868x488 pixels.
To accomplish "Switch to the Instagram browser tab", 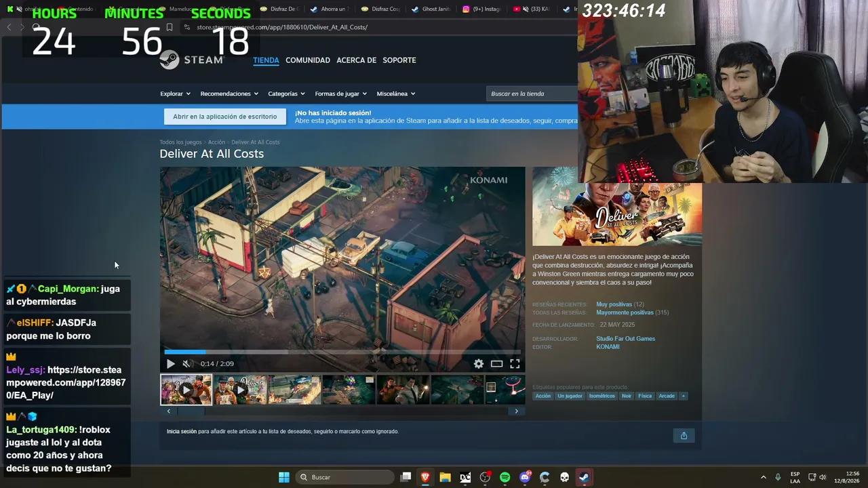I will [481, 9].
